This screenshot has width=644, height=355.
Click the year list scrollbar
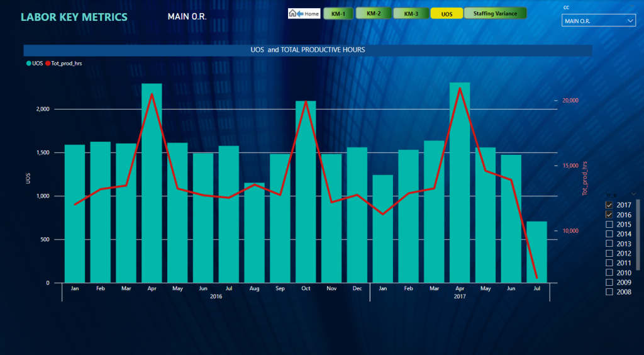point(638,234)
